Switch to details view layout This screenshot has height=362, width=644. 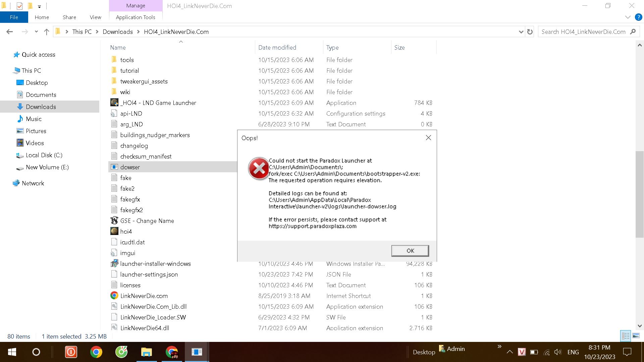[626, 336]
